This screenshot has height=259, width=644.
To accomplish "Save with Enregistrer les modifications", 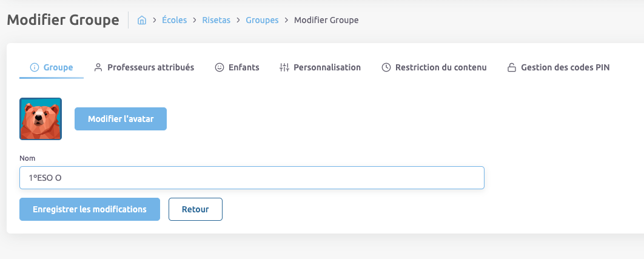I will coord(90,209).
